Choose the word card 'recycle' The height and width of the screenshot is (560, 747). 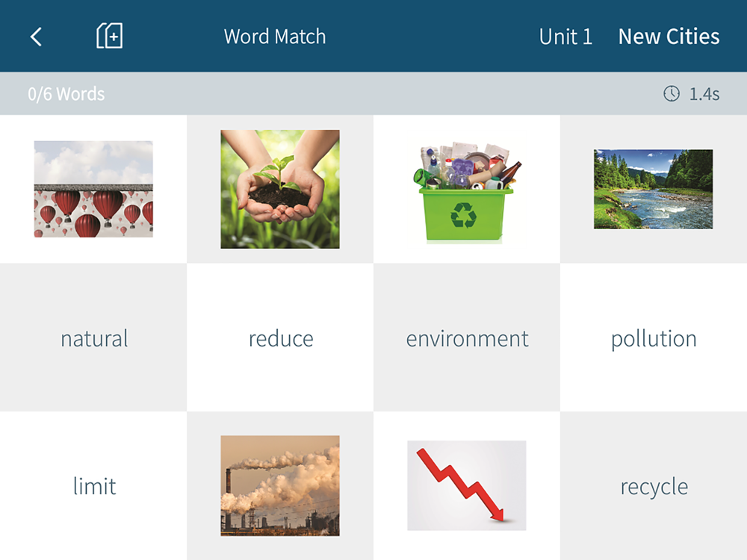pyautogui.click(x=654, y=486)
